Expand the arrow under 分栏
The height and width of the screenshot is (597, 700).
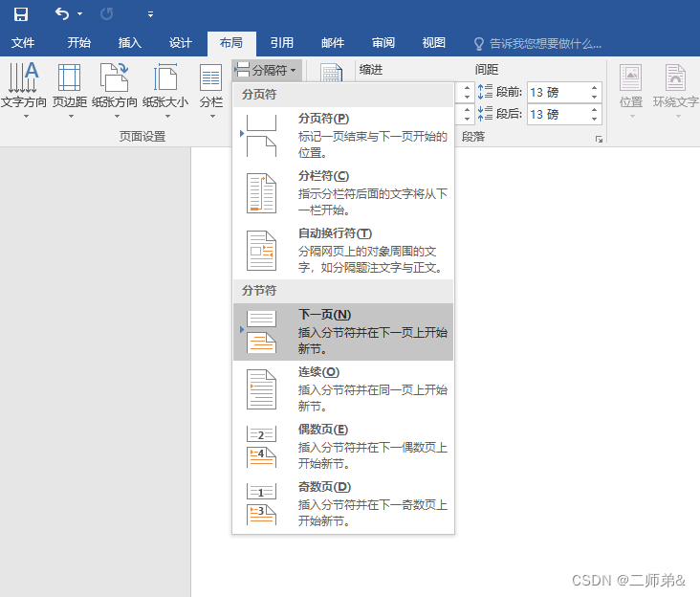[213, 117]
